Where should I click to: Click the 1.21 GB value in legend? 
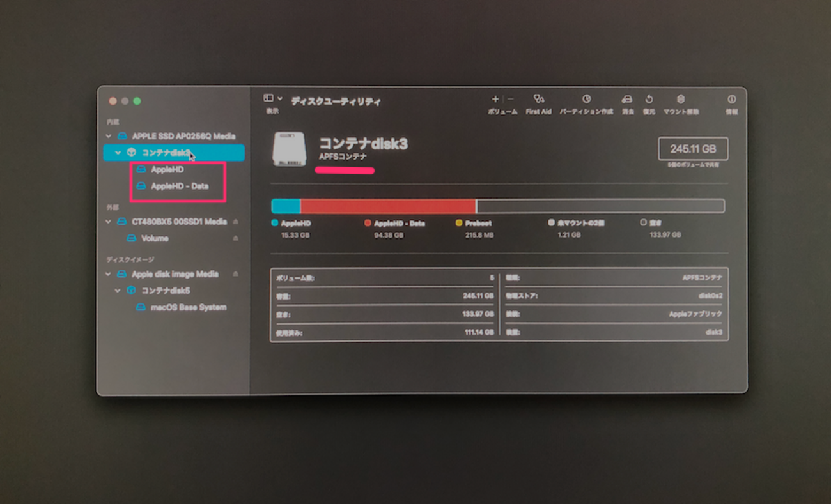pos(569,235)
